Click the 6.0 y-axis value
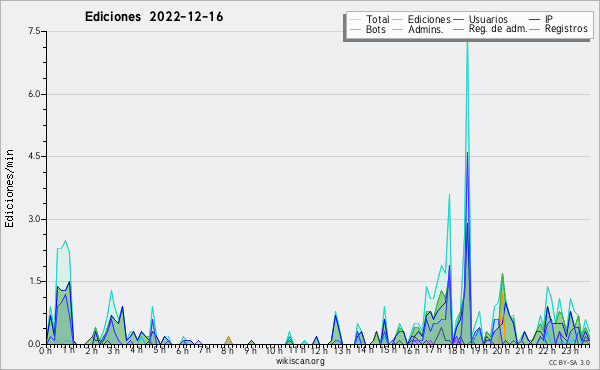Screen dimensions: 600x370 [34, 94]
